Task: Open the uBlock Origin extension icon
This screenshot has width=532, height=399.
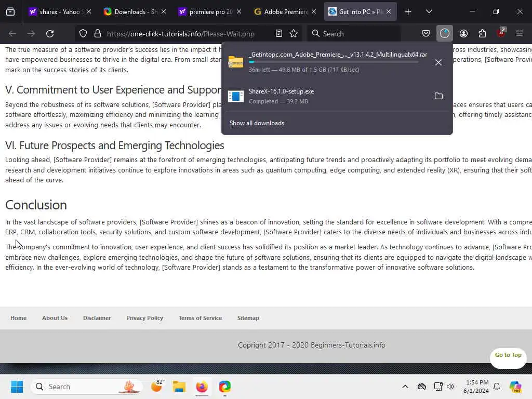Action: tap(501, 33)
